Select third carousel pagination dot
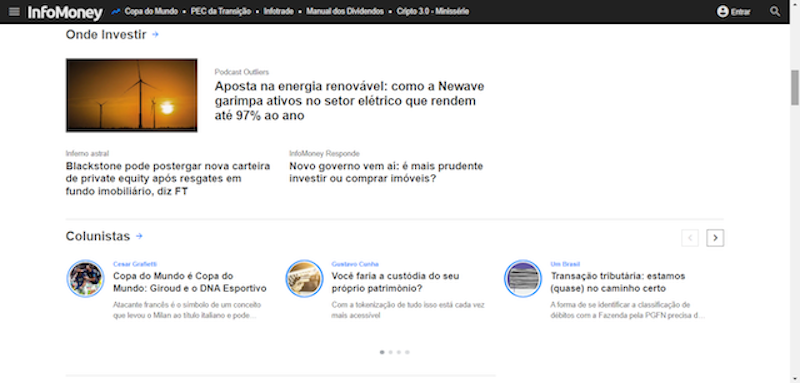The image size is (800, 383). point(399,352)
